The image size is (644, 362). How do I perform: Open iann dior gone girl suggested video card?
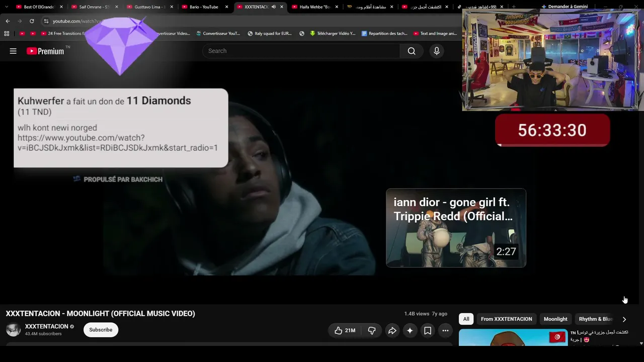click(x=456, y=228)
